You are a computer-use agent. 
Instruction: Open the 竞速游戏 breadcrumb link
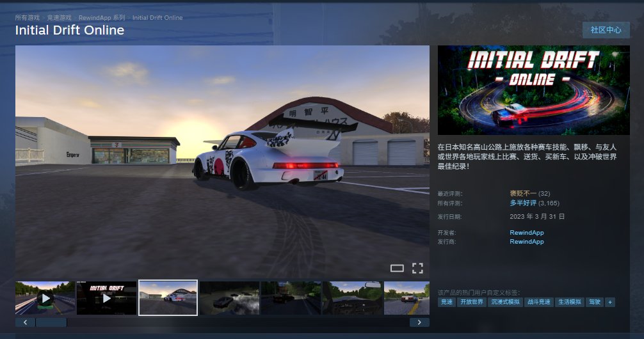(59, 18)
